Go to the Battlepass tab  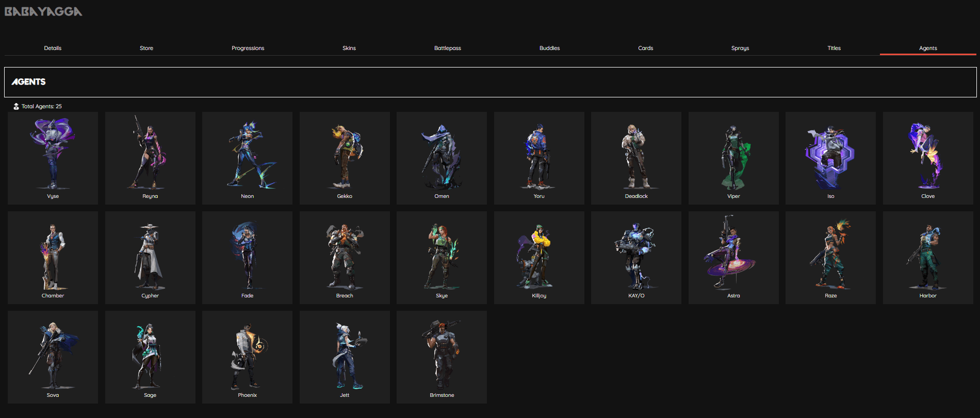(x=447, y=48)
